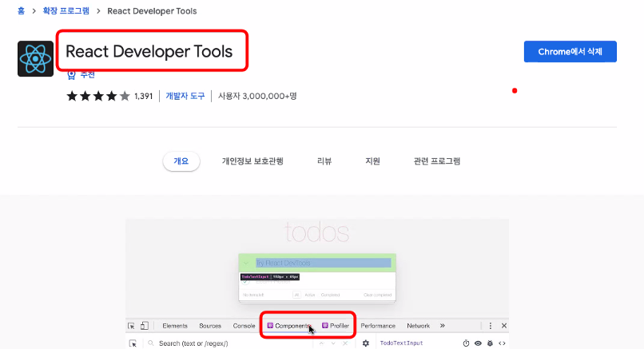The image size is (644, 349).
Task: Click the breadcrumb chevron after 홈
Action: coord(34,11)
